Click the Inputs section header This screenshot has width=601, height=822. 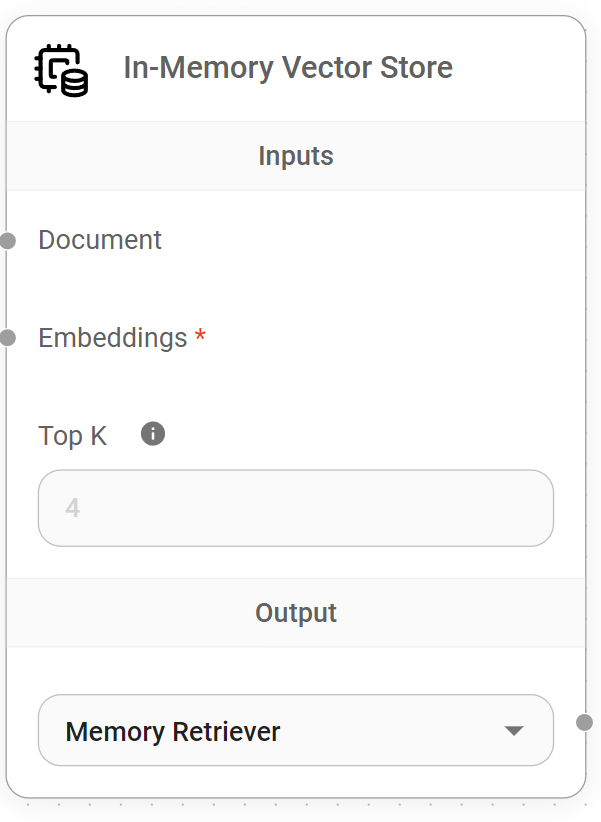coord(295,156)
